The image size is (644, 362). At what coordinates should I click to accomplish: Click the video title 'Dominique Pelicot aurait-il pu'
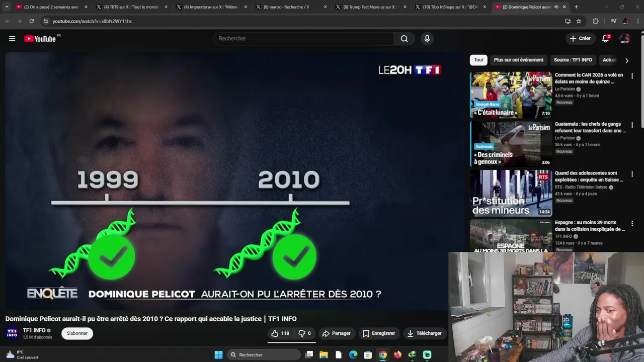(151, 319)
